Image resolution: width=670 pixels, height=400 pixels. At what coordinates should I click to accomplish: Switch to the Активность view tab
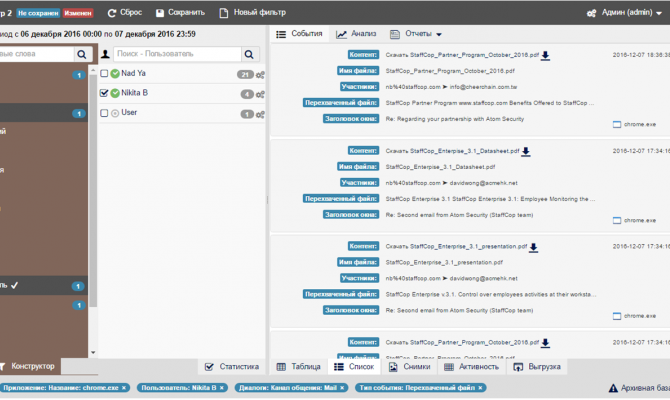(x=472, y=367)
